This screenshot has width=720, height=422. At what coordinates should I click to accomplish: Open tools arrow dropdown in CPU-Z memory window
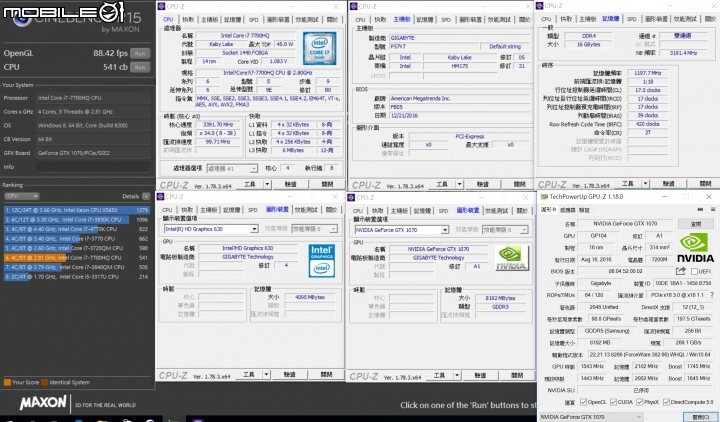pyautogui.click(x=645, y=184)
